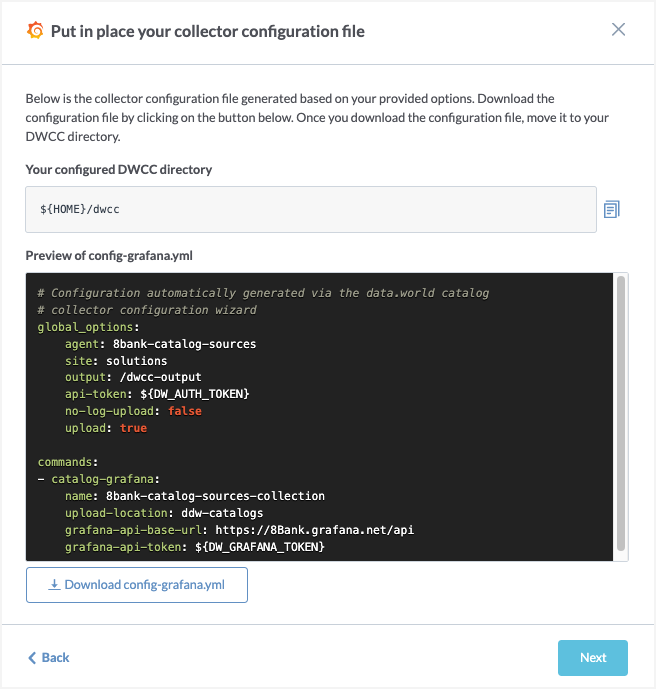Viewport: 656px width, 689px height.
Task: Click the 'no-log-upload: false' line
Action: pyautogui.click(x=133, y=411)
